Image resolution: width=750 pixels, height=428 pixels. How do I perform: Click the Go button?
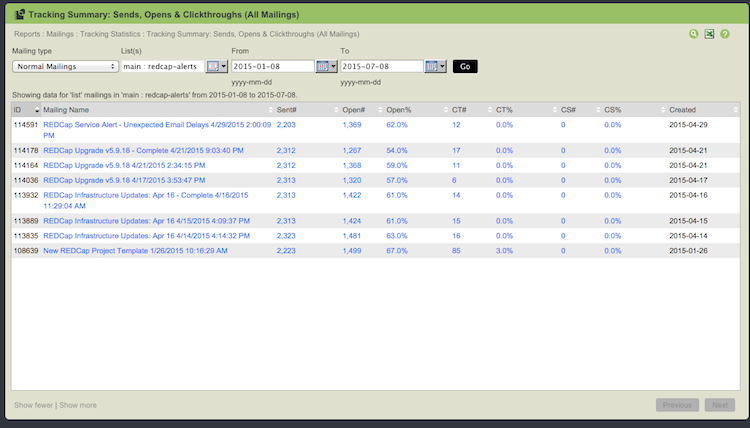[x=465, y=66]
